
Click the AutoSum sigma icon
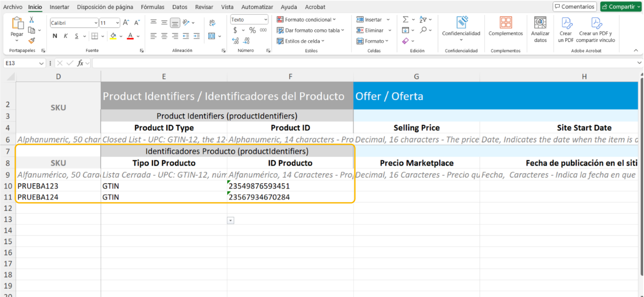pyautogui.click(x=406, y=19)
